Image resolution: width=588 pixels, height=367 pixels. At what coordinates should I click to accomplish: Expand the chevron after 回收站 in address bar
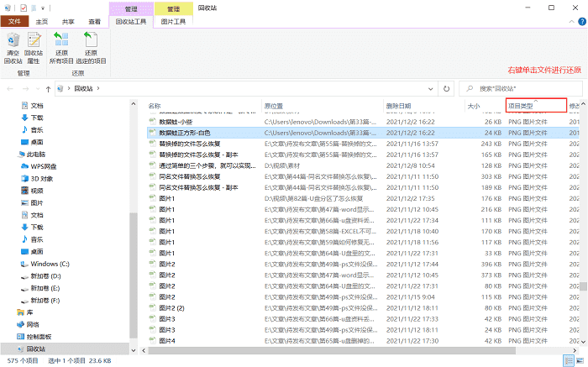[x=98, y=88]
